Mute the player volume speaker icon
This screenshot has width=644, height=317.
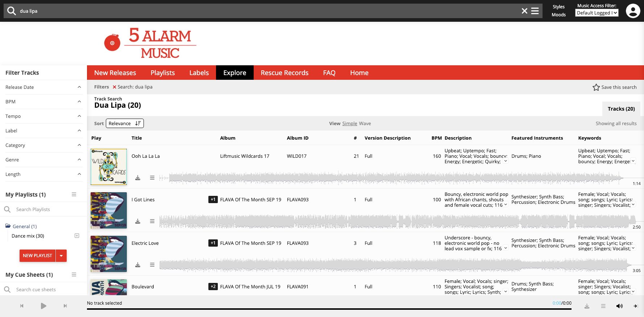(x=619, y=306)
